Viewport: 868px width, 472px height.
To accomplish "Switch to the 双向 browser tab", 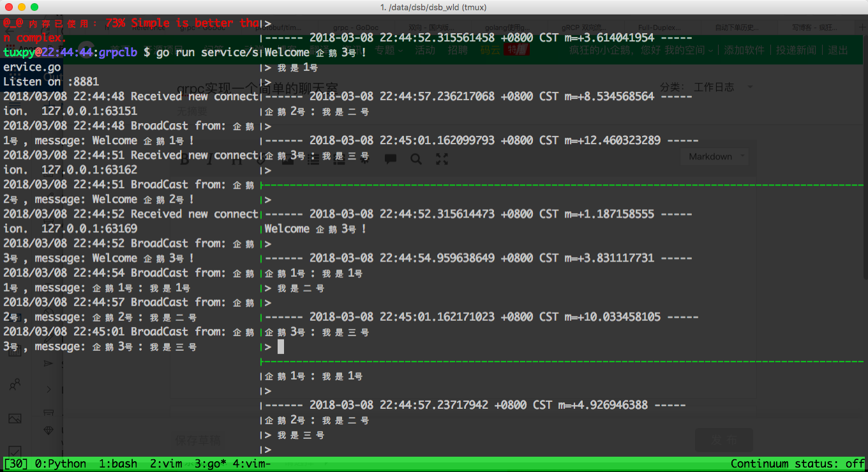I will coord(431,27).
